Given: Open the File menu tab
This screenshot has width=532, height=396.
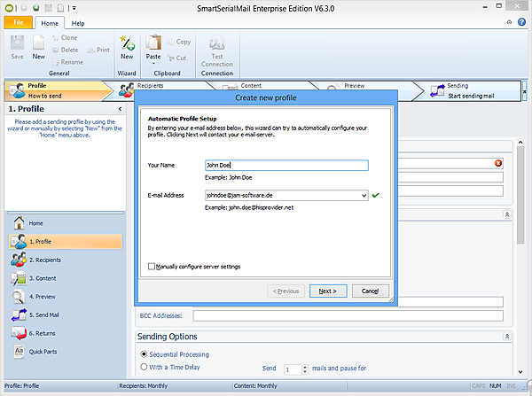Looking at the screenshot, I should 19,22.
